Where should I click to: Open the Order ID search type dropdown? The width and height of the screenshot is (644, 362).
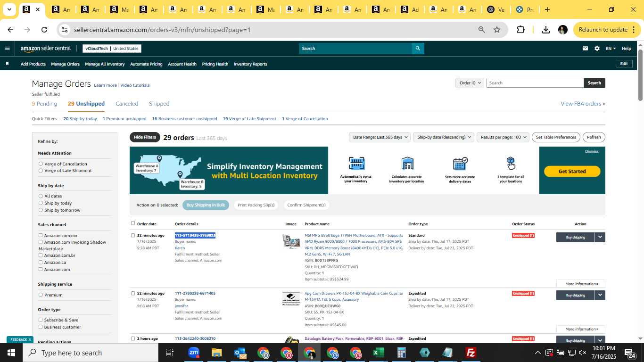tap(470, 83)
